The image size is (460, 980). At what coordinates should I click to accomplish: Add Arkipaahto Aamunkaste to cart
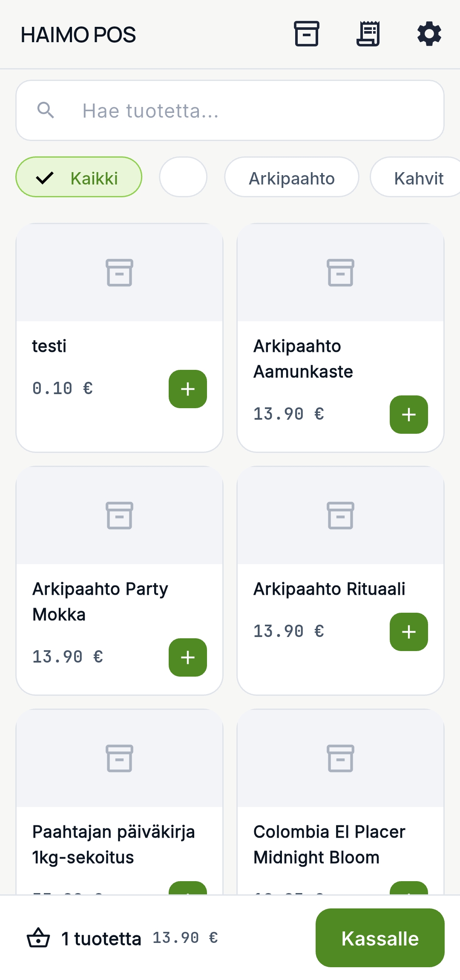(409, 415)
